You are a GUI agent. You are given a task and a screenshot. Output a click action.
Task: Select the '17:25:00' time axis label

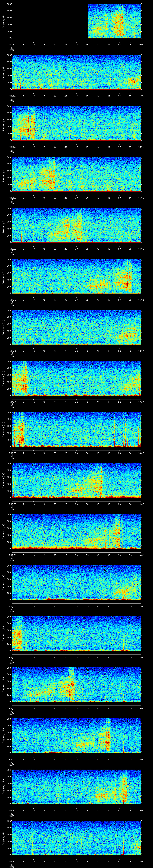click(12, 862)
